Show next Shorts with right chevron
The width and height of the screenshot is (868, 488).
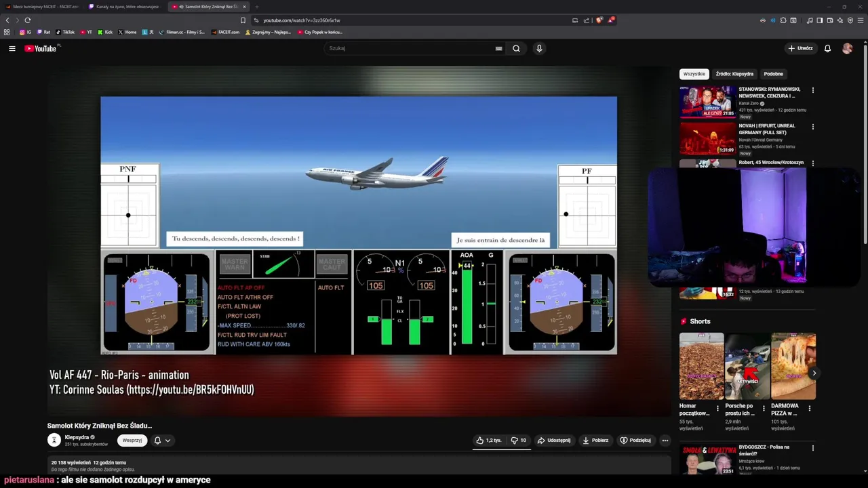click(814, 373)
